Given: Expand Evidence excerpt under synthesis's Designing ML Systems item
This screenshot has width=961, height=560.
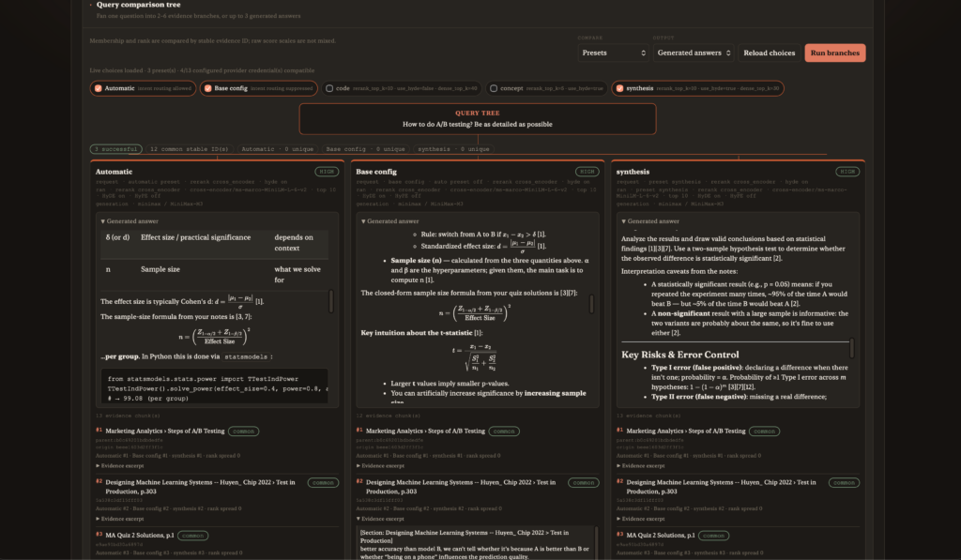Looking at the screenshot, I should [640, 519].
